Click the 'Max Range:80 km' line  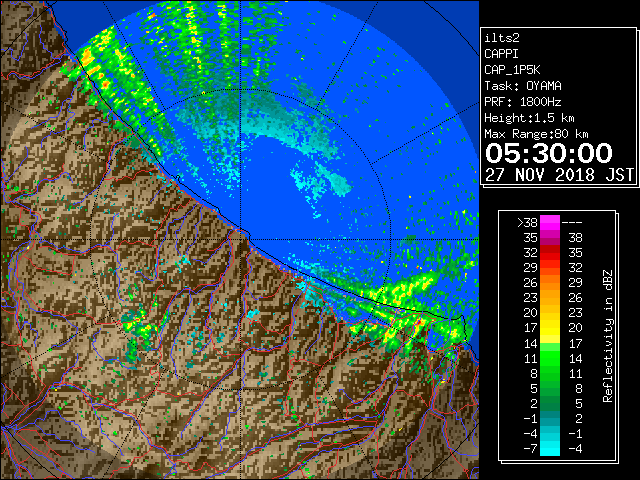536,134
